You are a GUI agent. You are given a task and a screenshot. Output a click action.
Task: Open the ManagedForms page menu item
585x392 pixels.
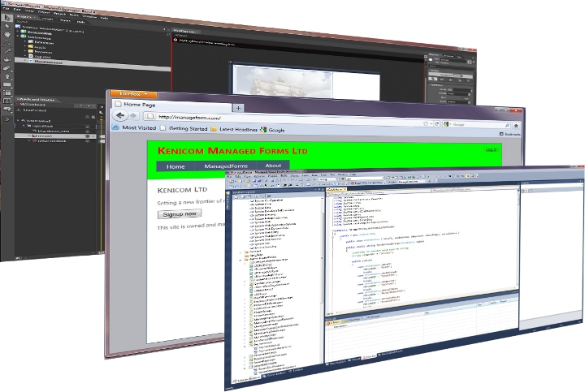click(226, 166)
